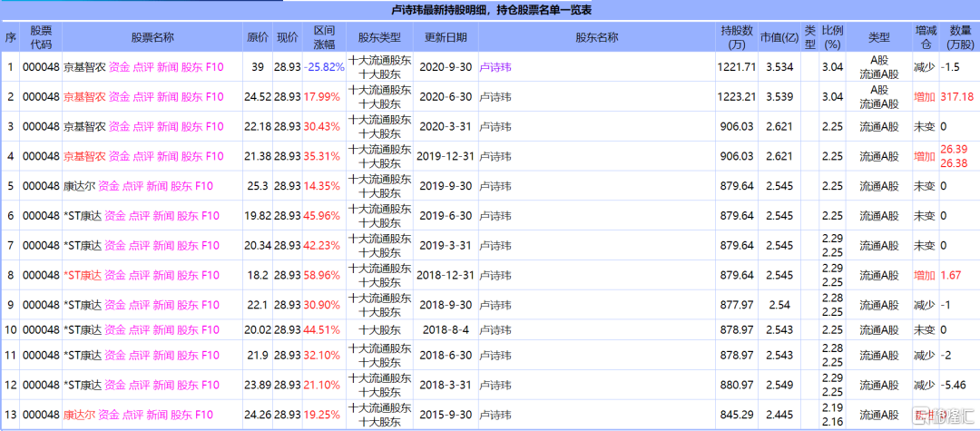Click *ST康达 stock name in row 8
This screenshot has width=980, height=431.
point(83,276)
